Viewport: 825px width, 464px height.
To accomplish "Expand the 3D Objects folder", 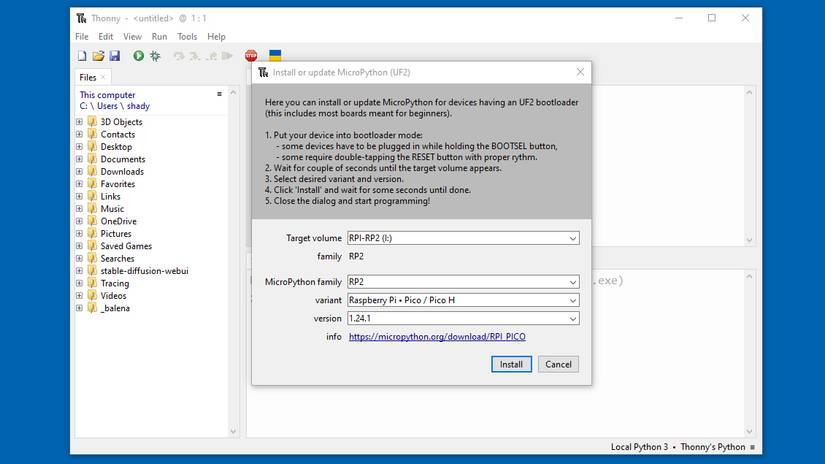I will [79, 122].
